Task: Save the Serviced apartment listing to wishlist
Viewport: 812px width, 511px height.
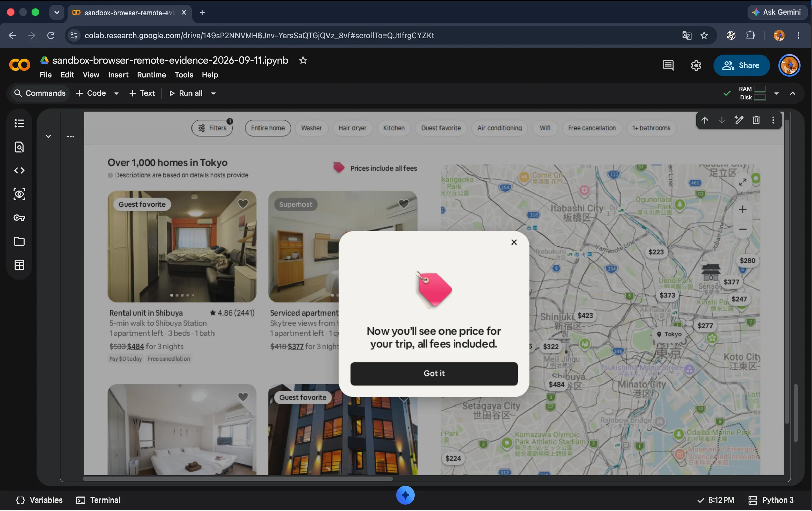Action: (x=403, y=204)
